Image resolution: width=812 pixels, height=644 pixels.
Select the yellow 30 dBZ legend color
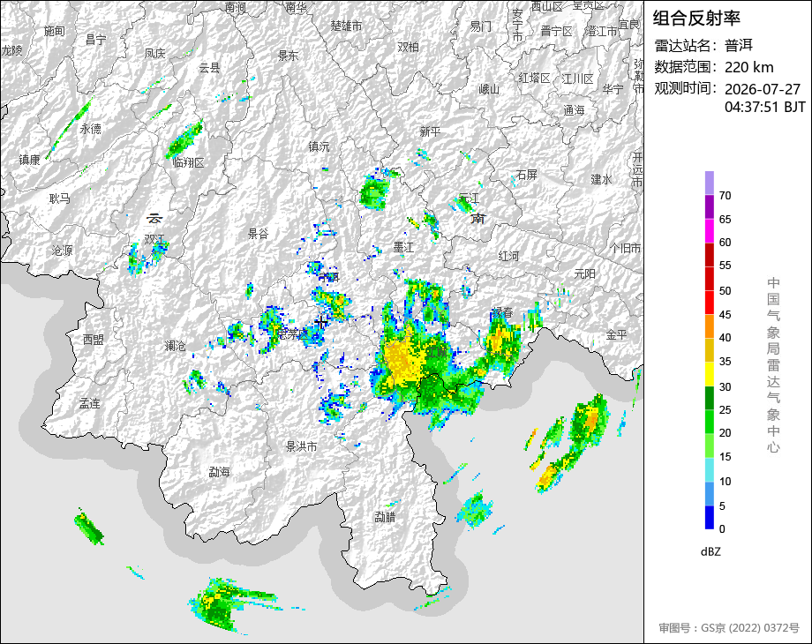[x=710, y=374]
